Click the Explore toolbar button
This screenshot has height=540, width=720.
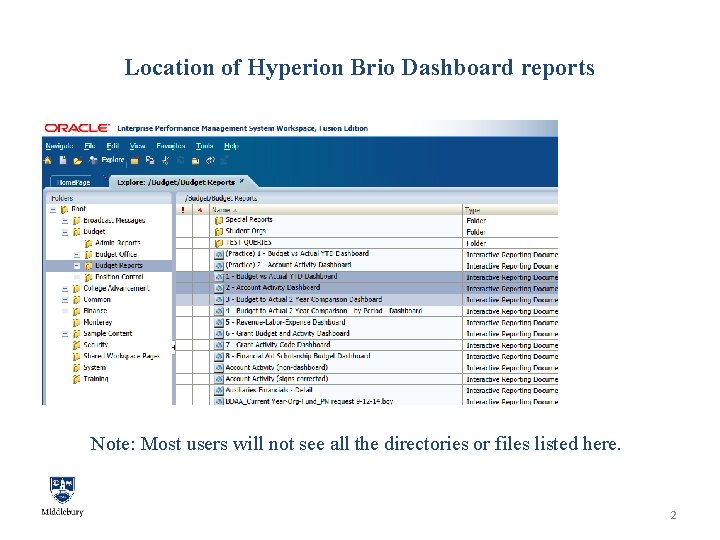click(107, 160)
